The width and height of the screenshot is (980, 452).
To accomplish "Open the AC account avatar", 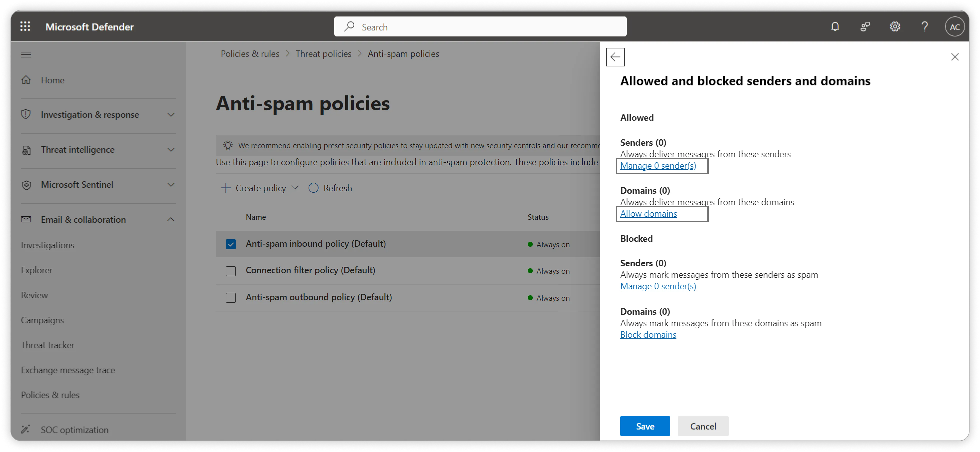I will tap(955, 27).
